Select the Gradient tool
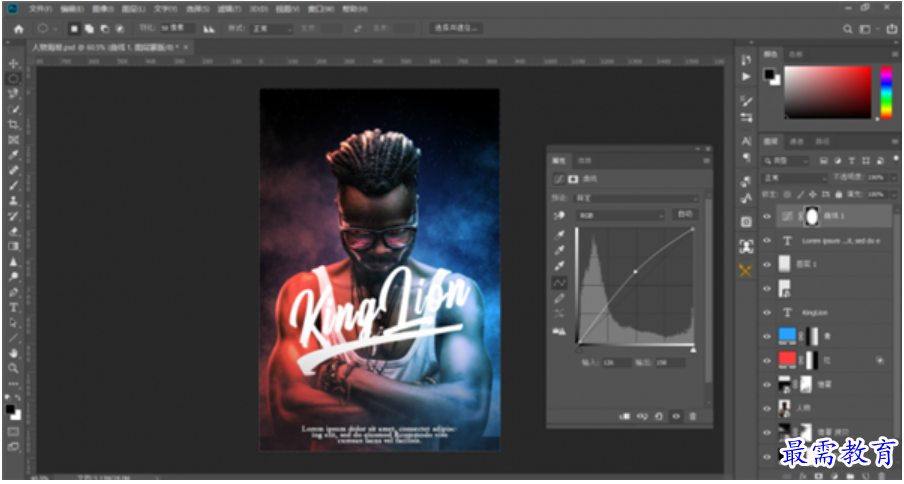 (13, 247)
